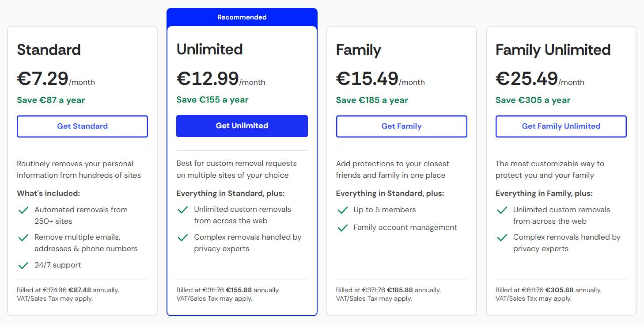Click checkmark beside Up to 5 members
The height and width of the screenshot is (325, 644).
coord(342,210)
